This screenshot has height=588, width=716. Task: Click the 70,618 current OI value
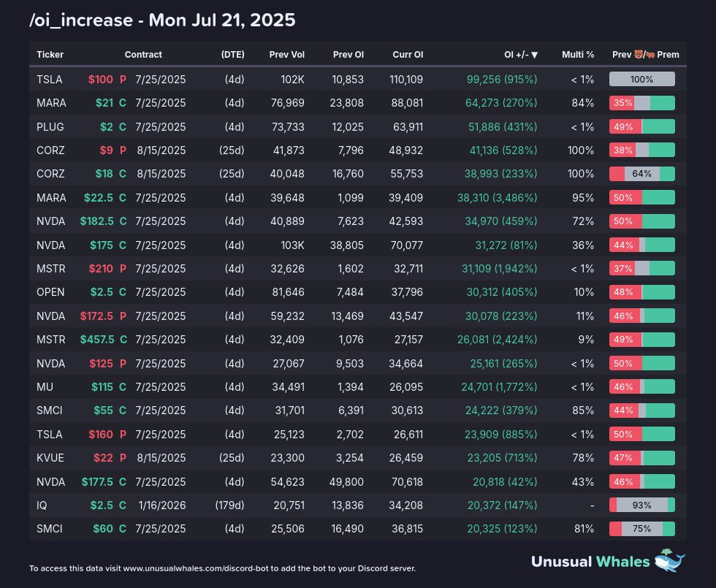tap(408, 481)
